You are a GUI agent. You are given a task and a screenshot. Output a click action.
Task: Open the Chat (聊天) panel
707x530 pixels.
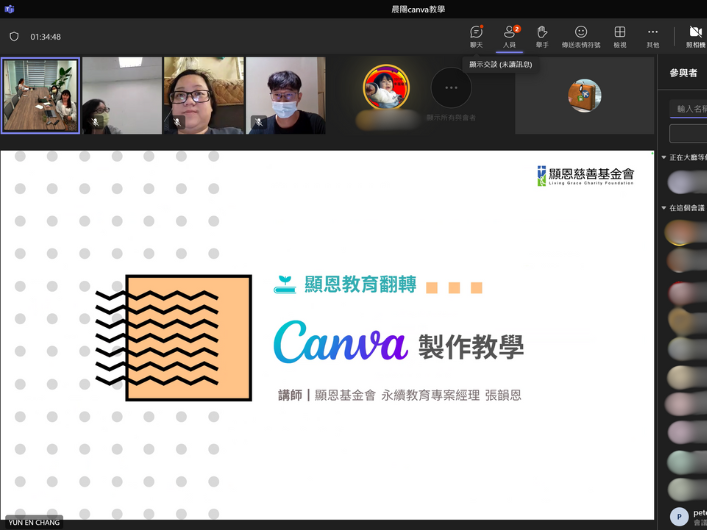pyautogui.click(x=476, y=37)
